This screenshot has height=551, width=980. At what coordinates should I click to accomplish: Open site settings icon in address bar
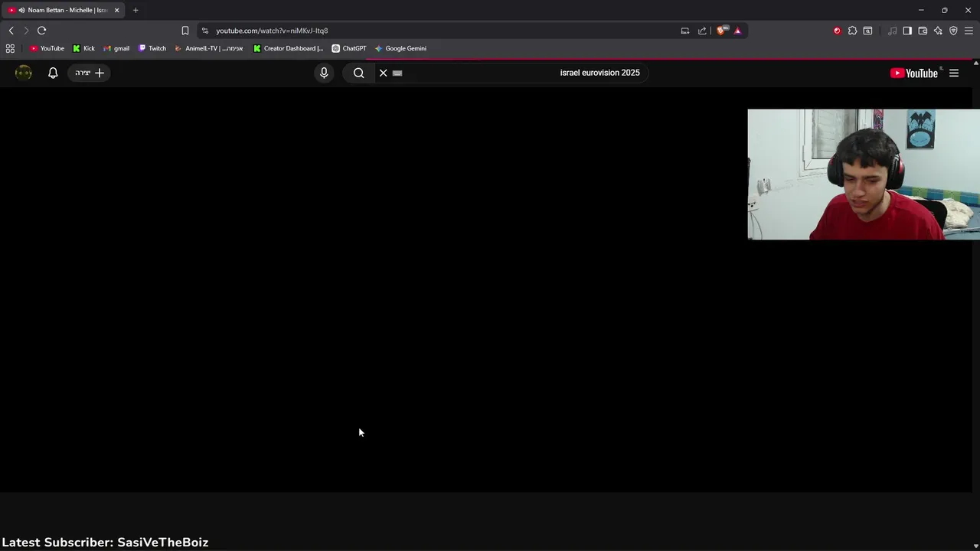[204, 31]
